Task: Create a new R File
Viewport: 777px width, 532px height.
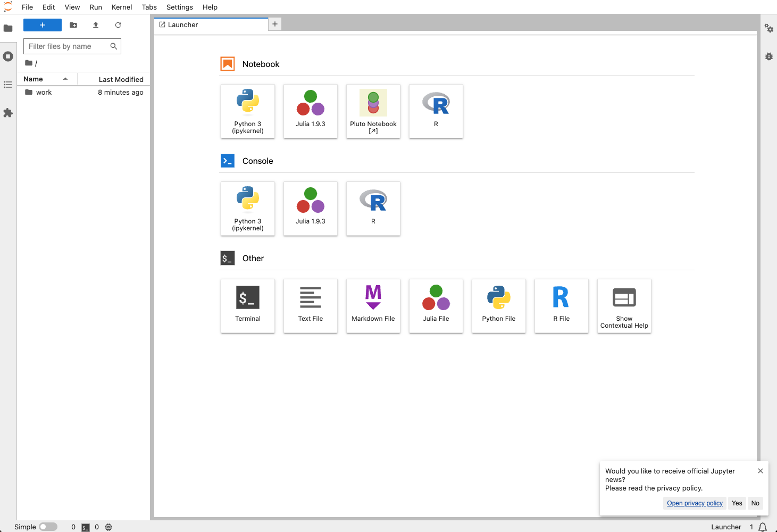Action: tap(562, 306)
